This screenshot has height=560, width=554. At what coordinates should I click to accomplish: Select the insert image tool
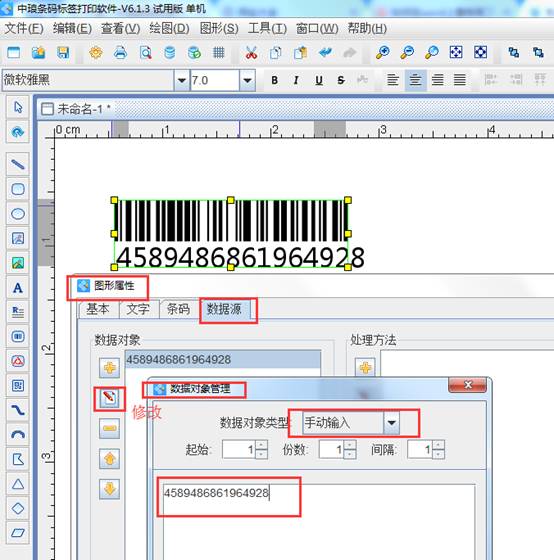tap(18, 263)
